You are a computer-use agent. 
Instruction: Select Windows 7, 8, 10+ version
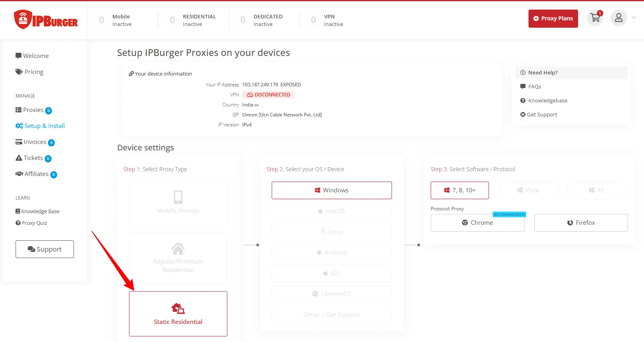tap(460, 190)
